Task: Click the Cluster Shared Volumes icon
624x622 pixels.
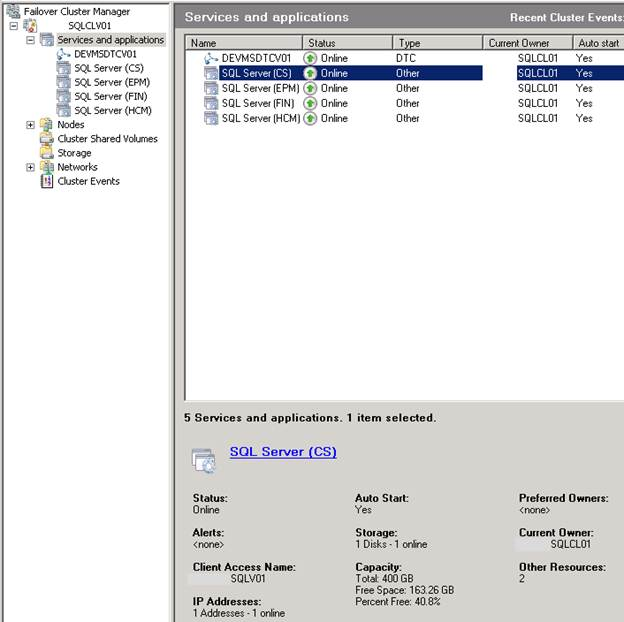Action: (47, 138)
